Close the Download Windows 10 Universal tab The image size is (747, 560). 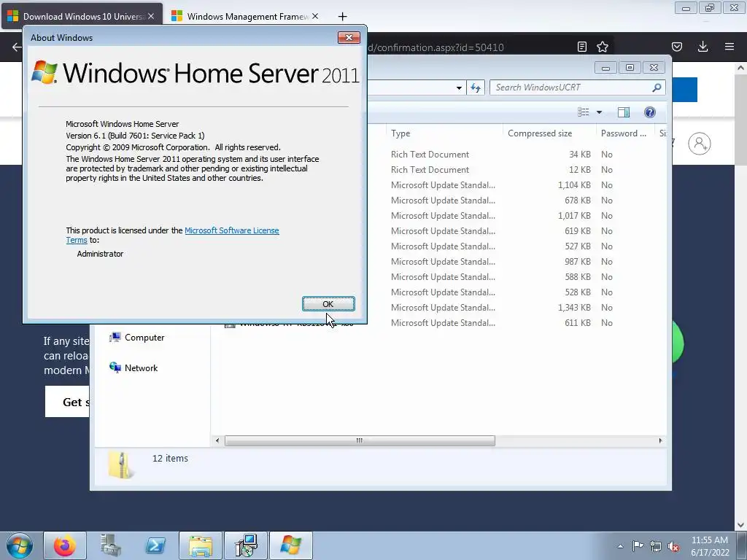pos(151,16)
